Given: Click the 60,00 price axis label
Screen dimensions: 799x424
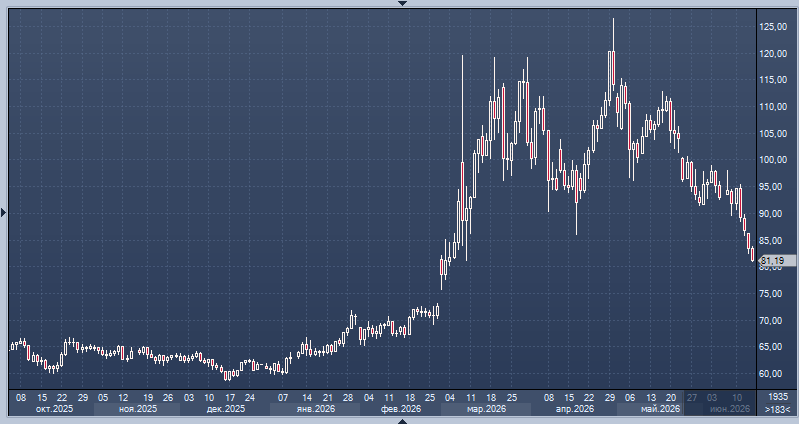Looking at the screenshot, I should pyautogui.click(x=771, y=374).
